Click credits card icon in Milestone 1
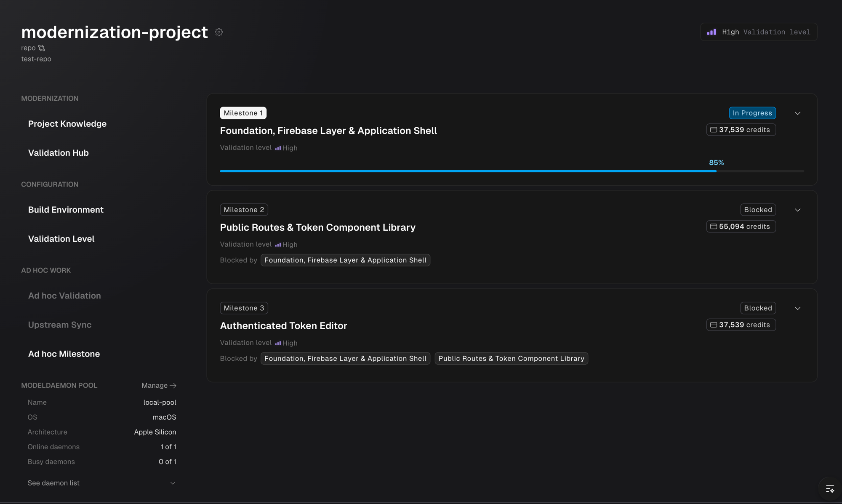This screenshot has width=842, height=504. click(x=714, y=130)
